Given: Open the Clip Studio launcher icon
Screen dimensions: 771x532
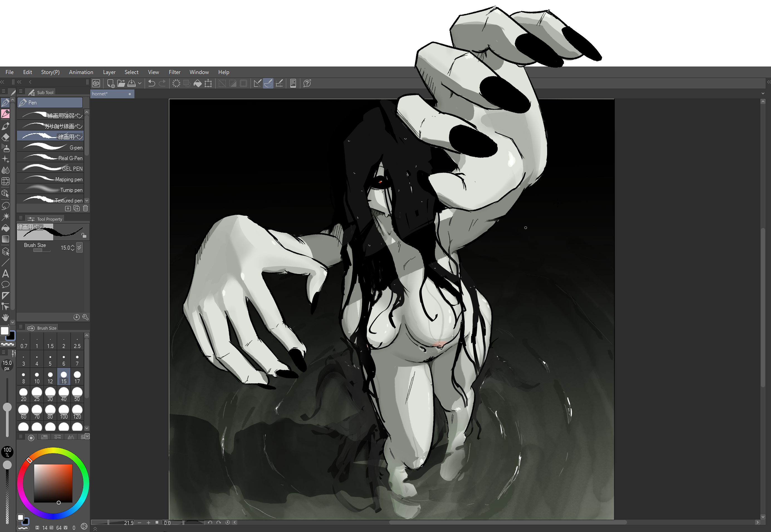Looking at the screenshot, I should coord(96,83).
